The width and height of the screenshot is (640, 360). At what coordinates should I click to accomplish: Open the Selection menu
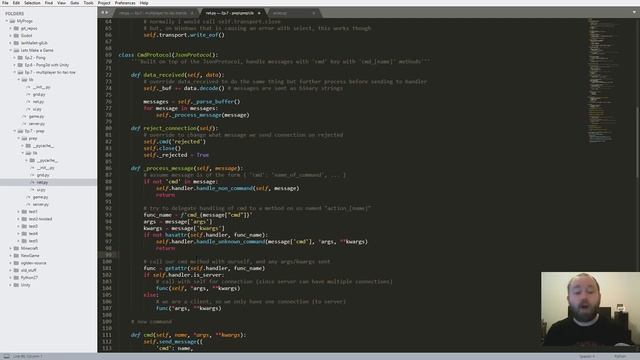click(32, 3)
